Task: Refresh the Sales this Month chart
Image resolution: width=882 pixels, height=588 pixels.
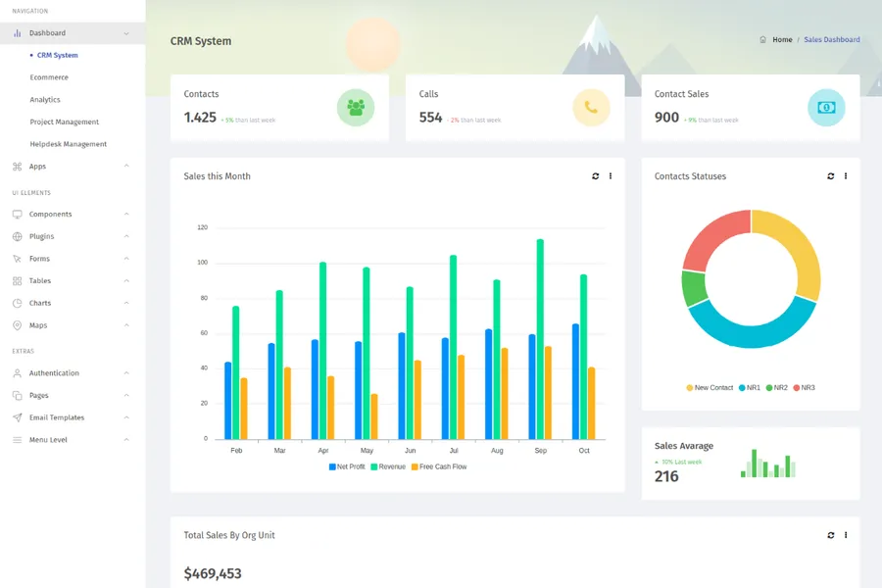Action: [x=595, y=176]
